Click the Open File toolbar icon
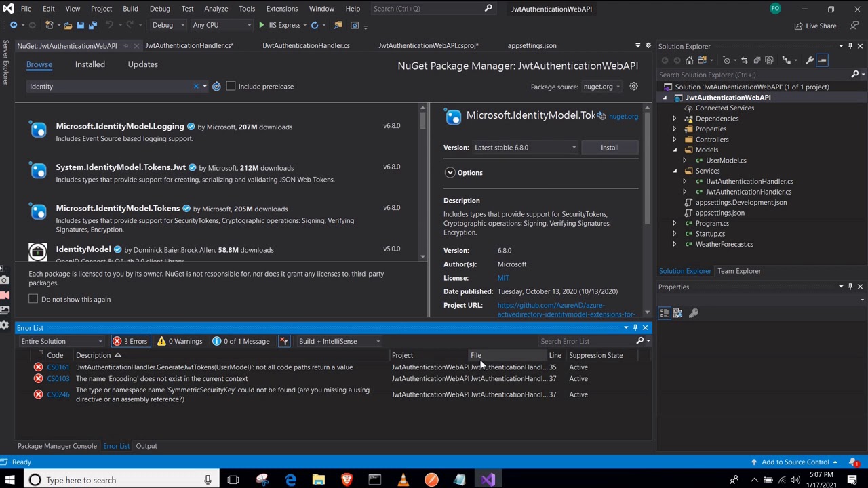This screenshot has width=868, height=488. click(67, 25)
